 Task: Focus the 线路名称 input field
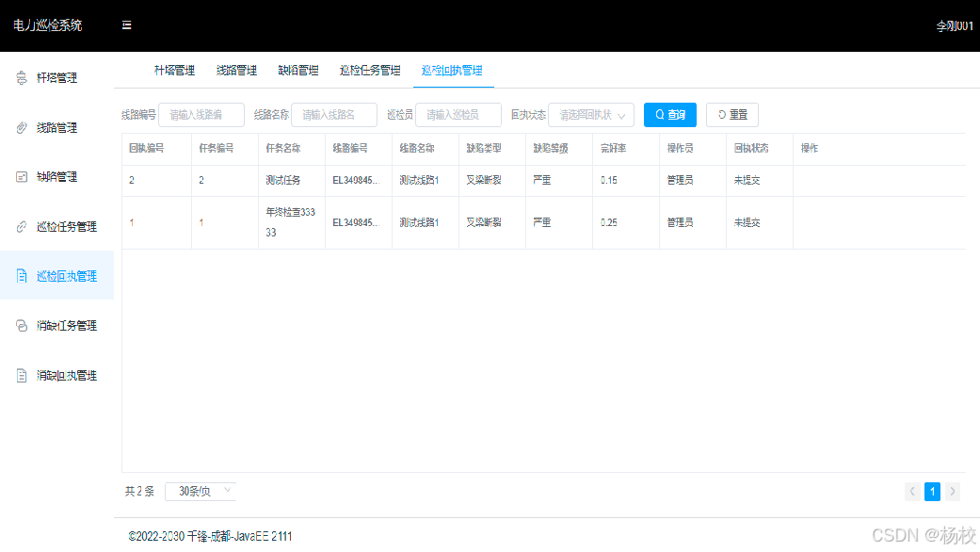click(x=334, y=115)
